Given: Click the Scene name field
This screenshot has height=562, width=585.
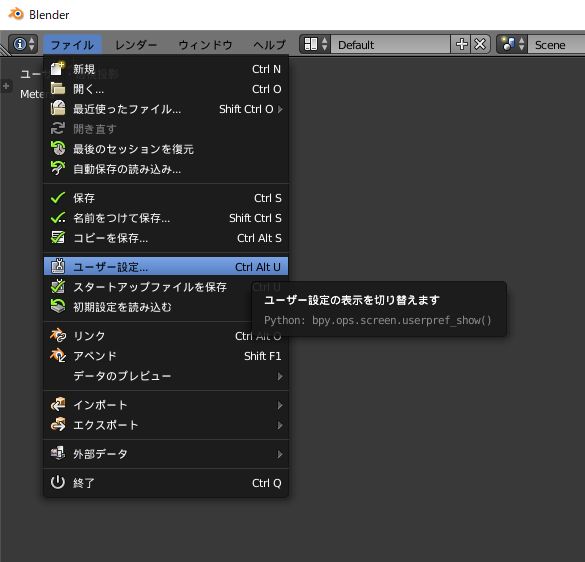Looking at the screenshot, I should tap(556, 44).
